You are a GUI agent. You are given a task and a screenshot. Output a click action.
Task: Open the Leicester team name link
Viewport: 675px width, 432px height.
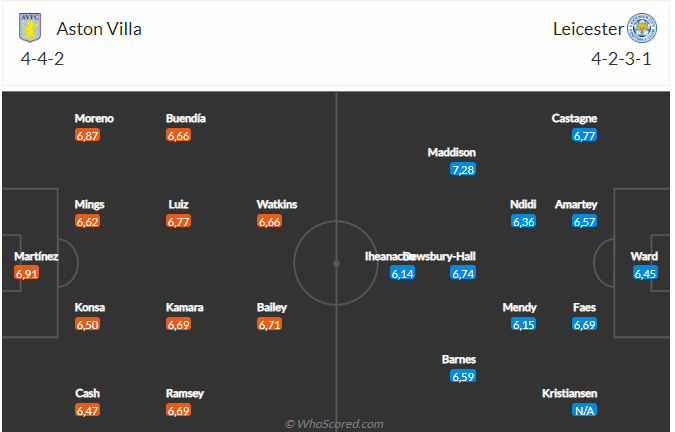tap(587, 29)
